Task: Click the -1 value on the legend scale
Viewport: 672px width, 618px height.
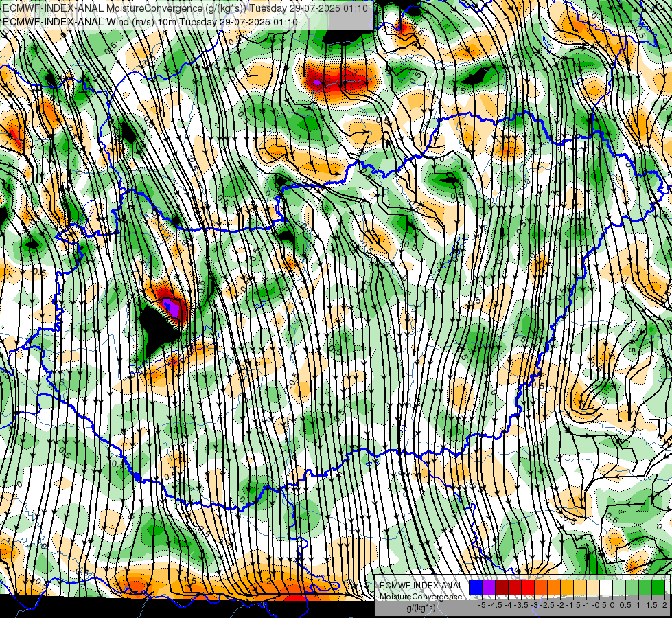Action: (x=586, y=605)
